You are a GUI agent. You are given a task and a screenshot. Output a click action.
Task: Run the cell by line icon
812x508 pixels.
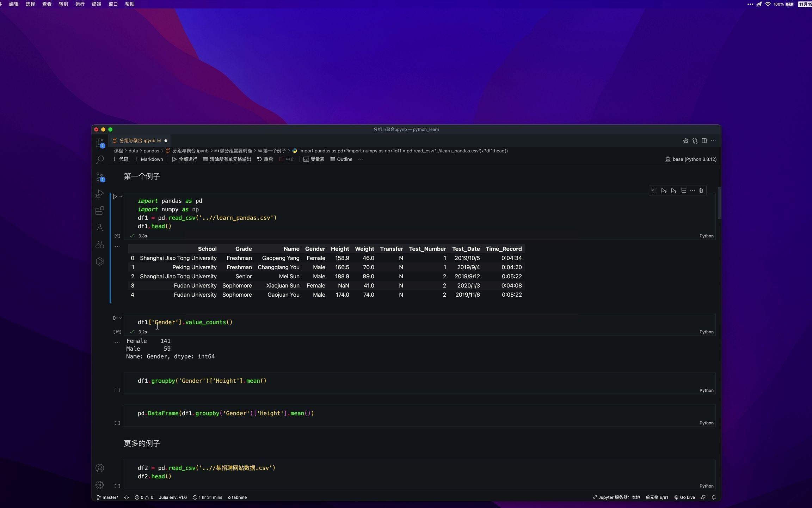point(654,190)
